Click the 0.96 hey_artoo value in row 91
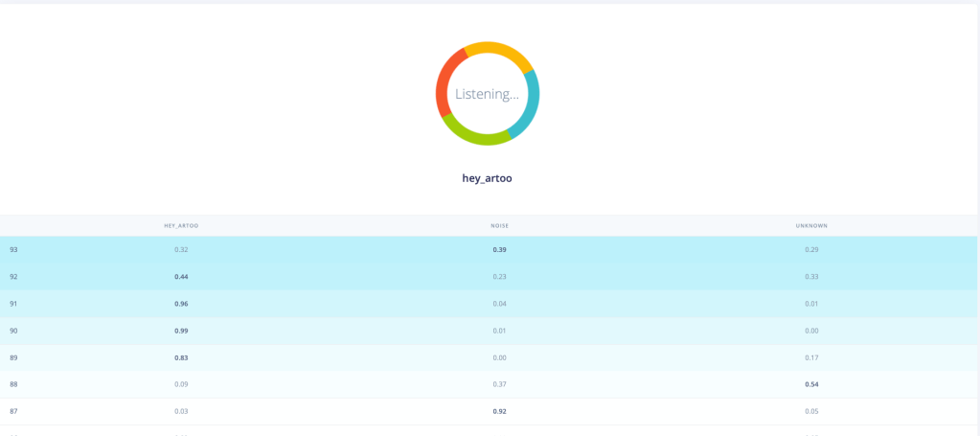The image size is (980, 436). tap(181, 304)
